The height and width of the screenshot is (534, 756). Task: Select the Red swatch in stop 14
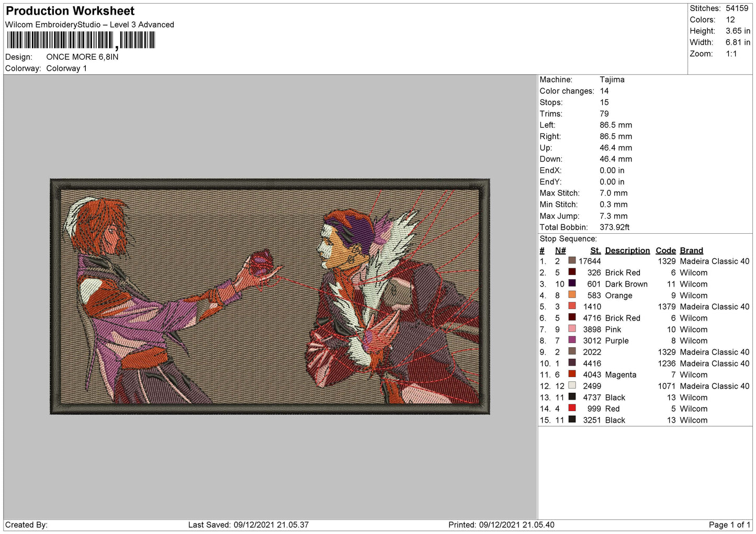[572, 408]
